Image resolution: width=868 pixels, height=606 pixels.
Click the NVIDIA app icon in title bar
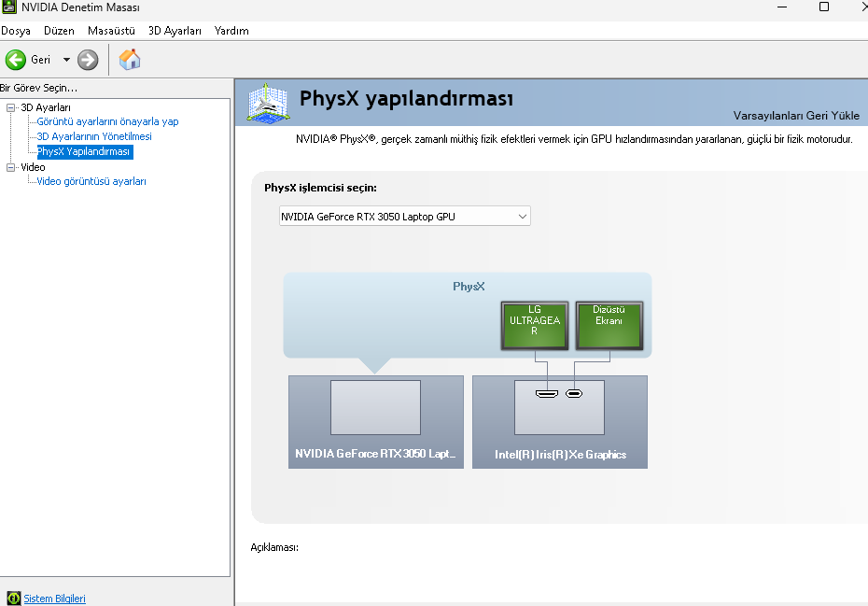coord(8,7)
